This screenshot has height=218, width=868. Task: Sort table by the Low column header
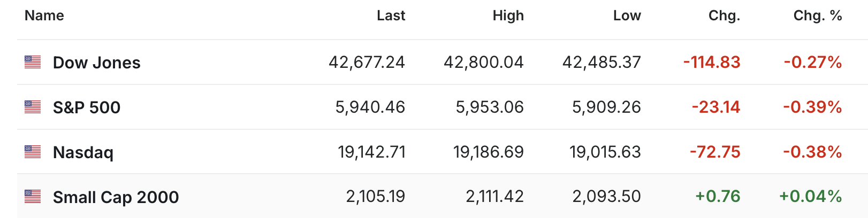coord(627,15)
